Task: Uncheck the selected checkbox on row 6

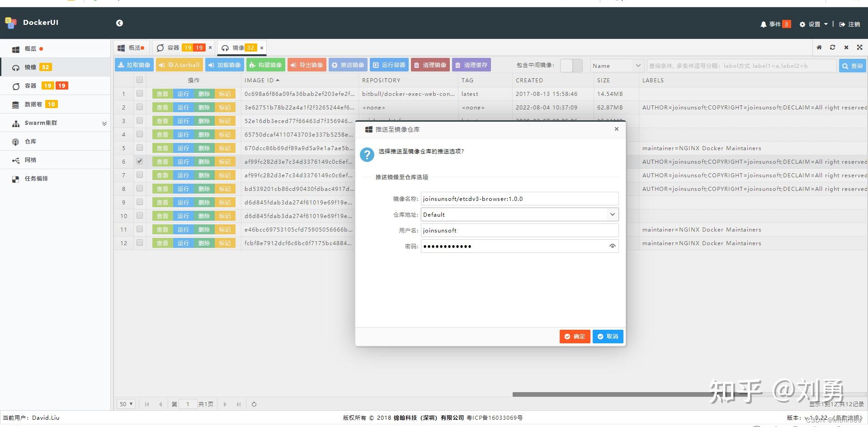Action: tap(140, 161)
